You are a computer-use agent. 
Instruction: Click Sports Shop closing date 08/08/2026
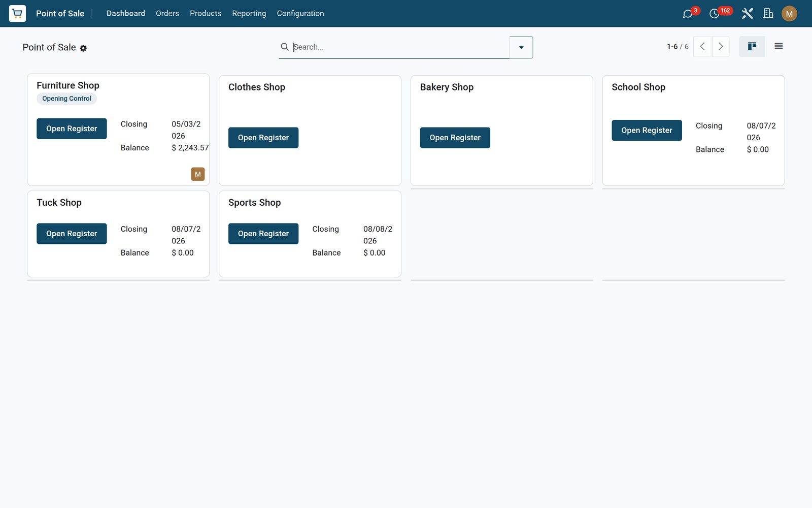tap(378, 235)
